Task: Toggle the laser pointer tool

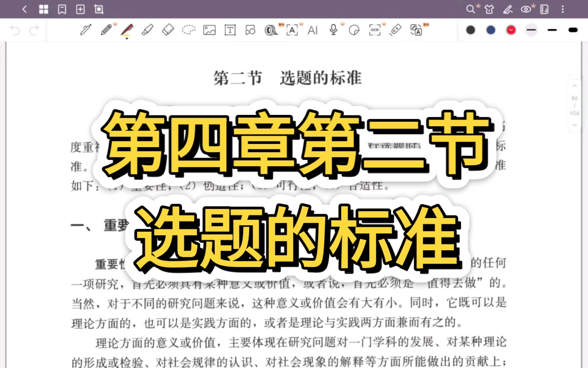Action: (396, 30)
